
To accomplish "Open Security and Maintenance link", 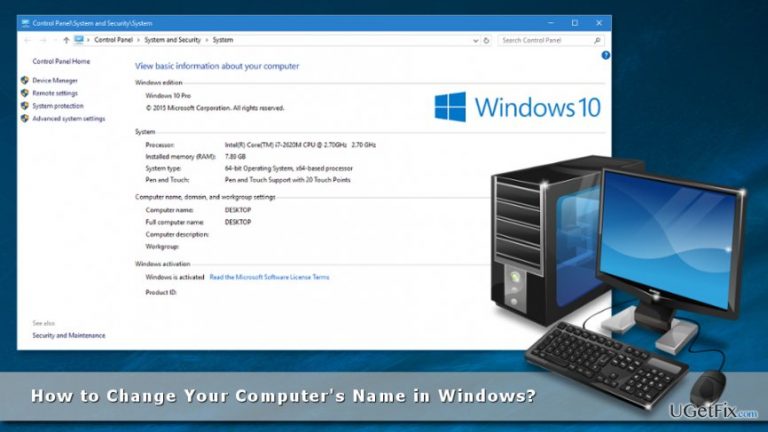I will point(69,336).
